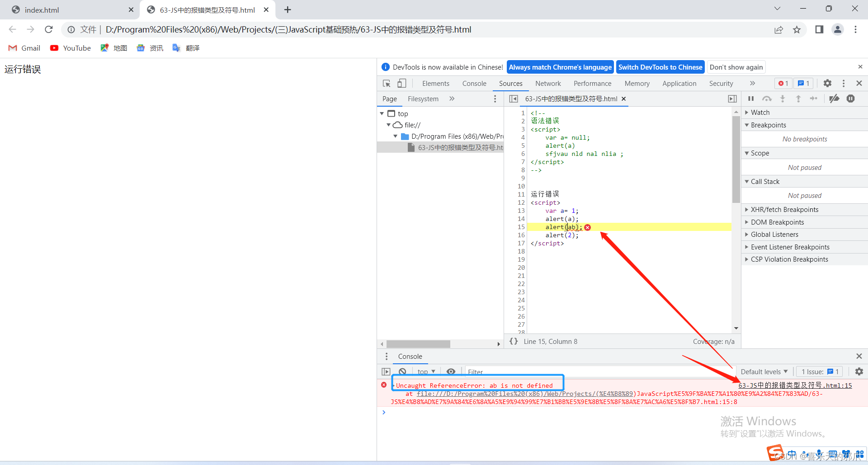Switch to the Elements panel tab

click(436, 84)
